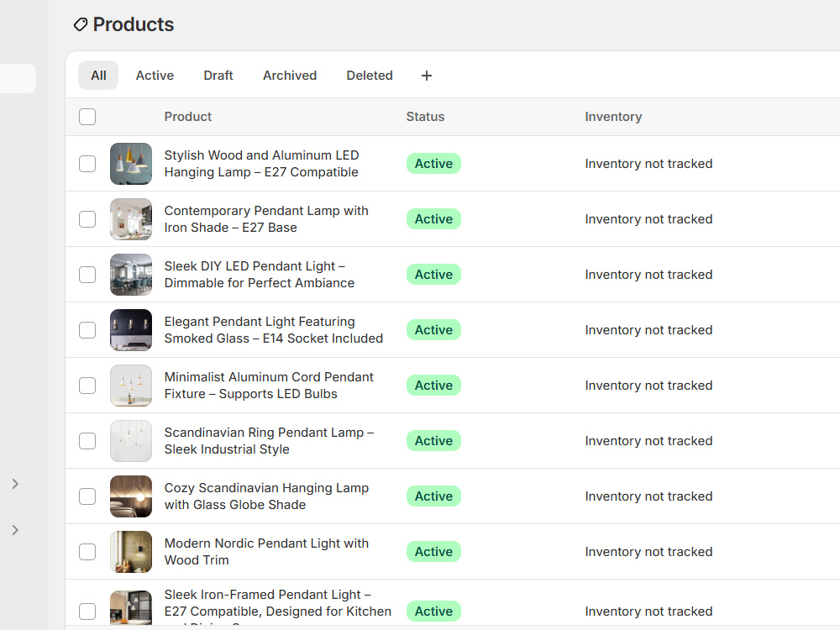
Task: Expand the upper sidebar chevron
Action: click(x=15, y=484)
